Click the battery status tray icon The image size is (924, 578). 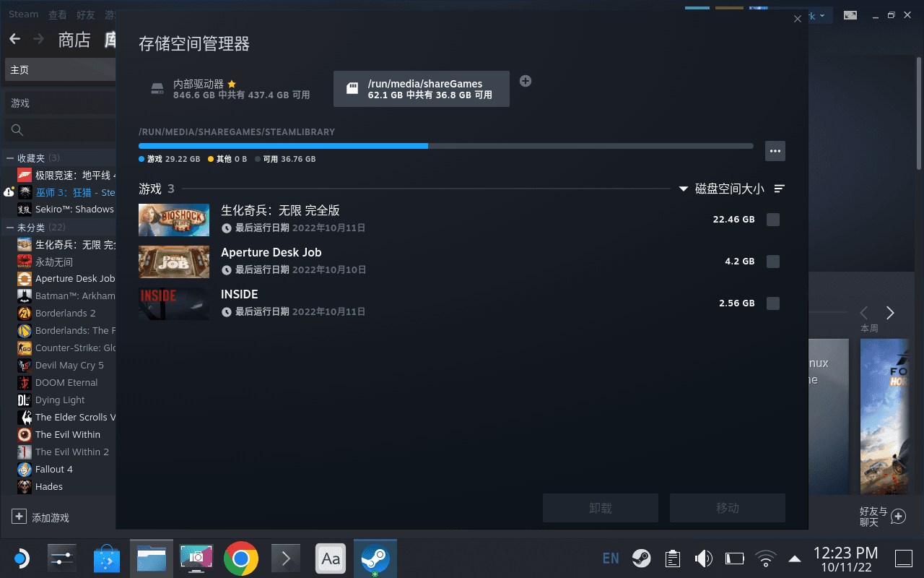pos(734,558)
